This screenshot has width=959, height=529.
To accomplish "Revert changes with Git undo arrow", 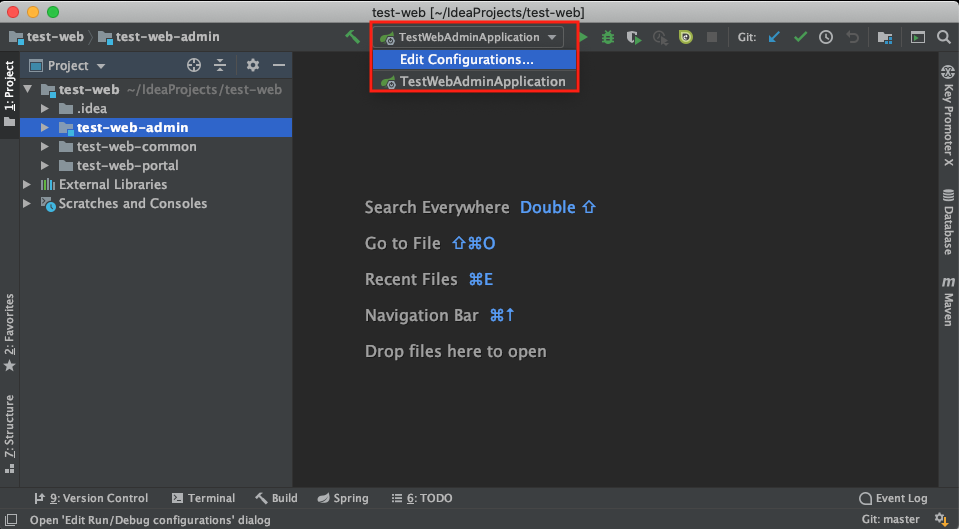I will point(852,37).
